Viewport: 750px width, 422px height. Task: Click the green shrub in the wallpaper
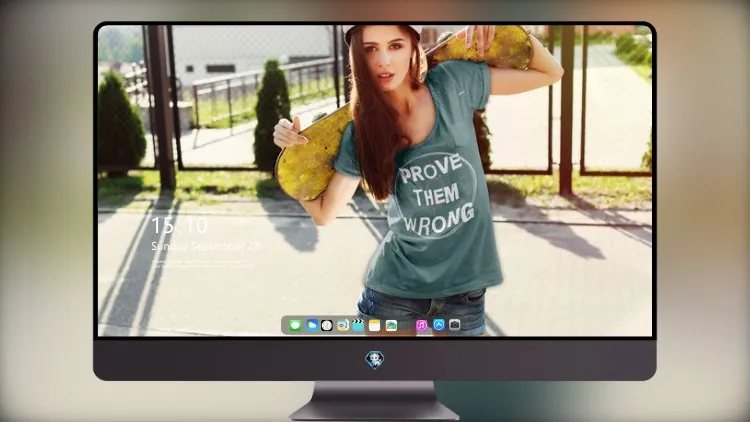(271, 116)
